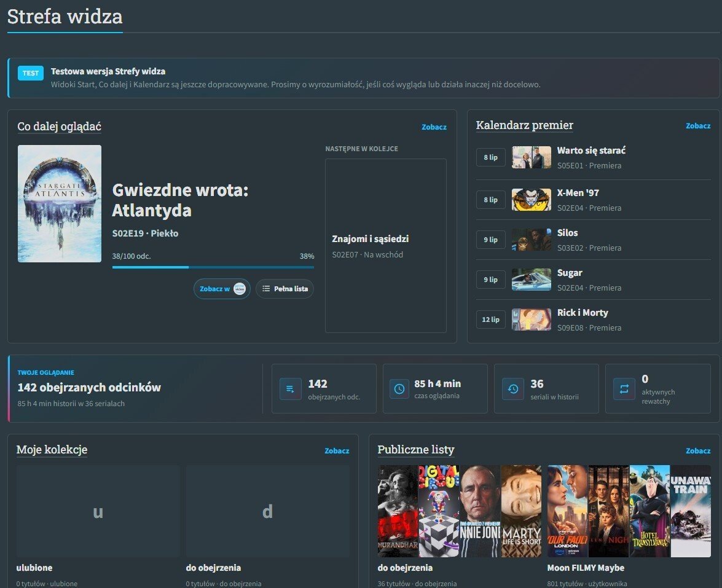This screenshot has height=588, width=722.
Task: Click the Prime Video logo in Zobacz w button
Action: (x=240, y=289)
